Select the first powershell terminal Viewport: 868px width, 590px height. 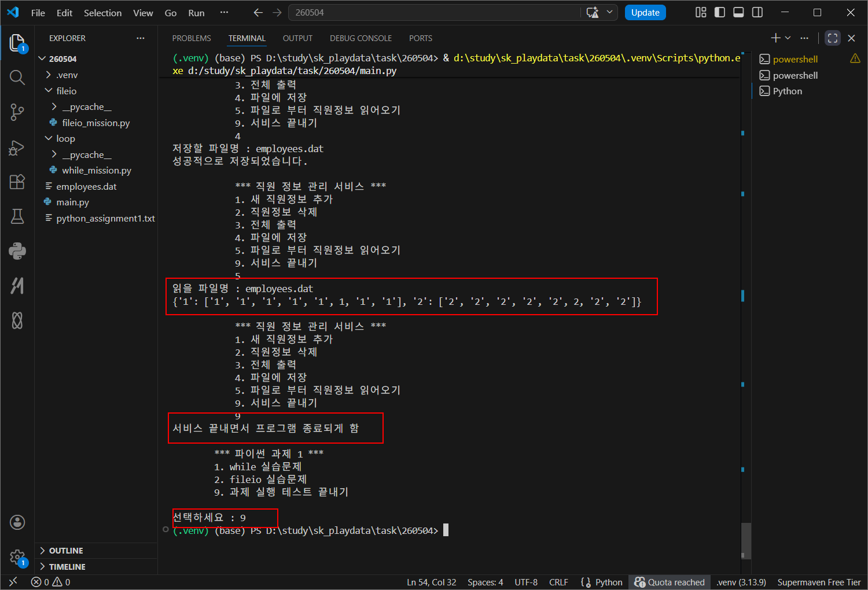coord(796,59)
